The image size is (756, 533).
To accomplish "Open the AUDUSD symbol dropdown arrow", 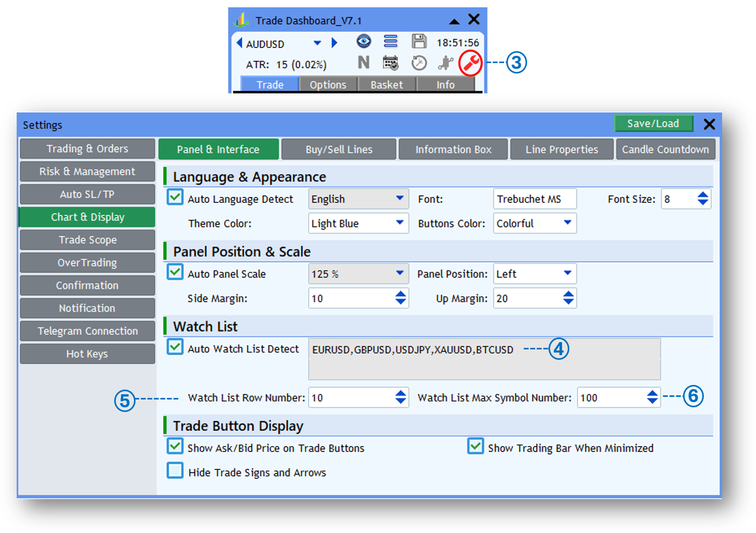I will point(317,43).
